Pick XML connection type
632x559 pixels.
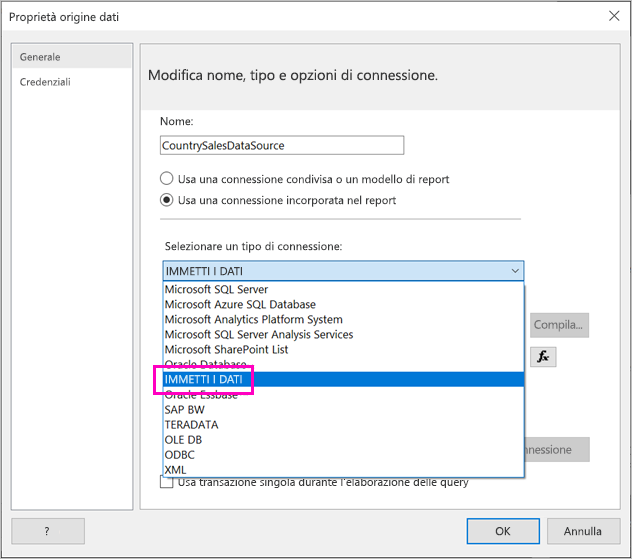point(343,470)
